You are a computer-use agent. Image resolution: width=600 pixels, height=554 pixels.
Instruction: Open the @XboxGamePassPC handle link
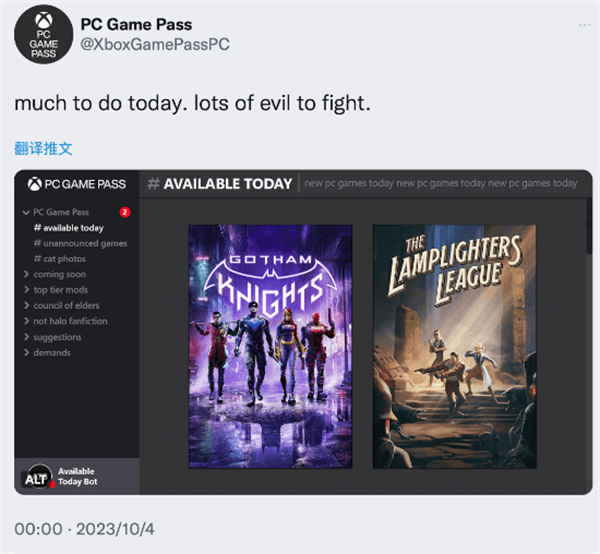[155, 44]
